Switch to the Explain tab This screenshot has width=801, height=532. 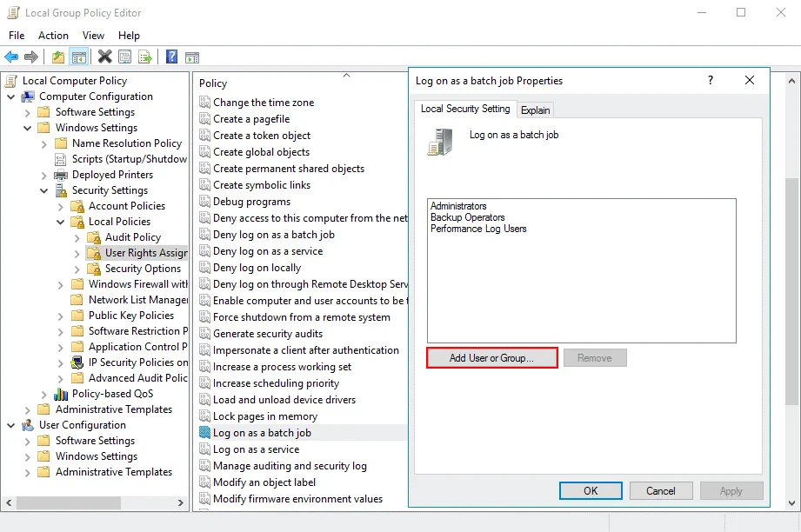[535, 110]
